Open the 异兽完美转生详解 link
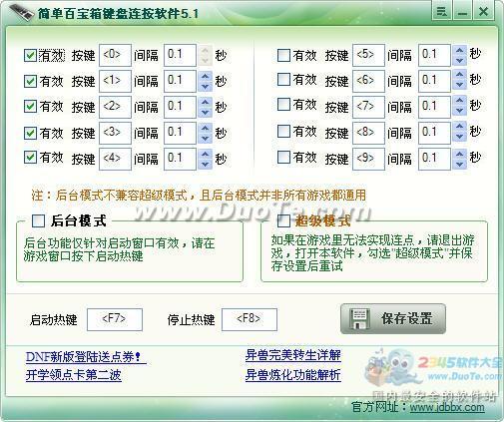 [x=293, y=355]
